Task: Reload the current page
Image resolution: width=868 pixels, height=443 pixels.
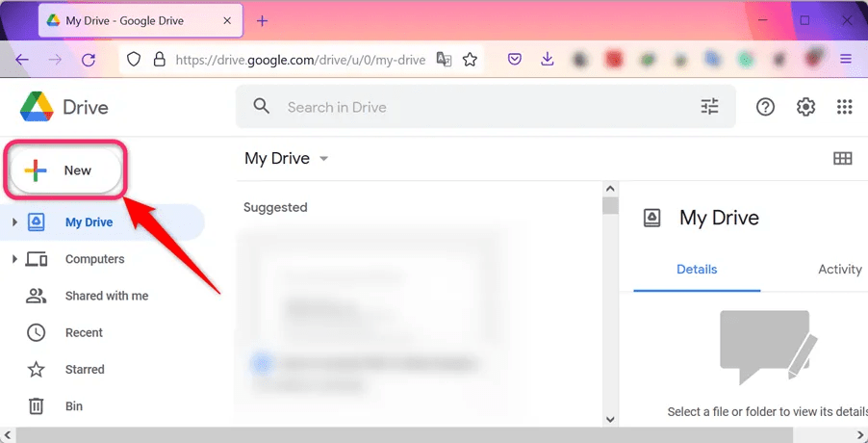Action: [89, 60]
